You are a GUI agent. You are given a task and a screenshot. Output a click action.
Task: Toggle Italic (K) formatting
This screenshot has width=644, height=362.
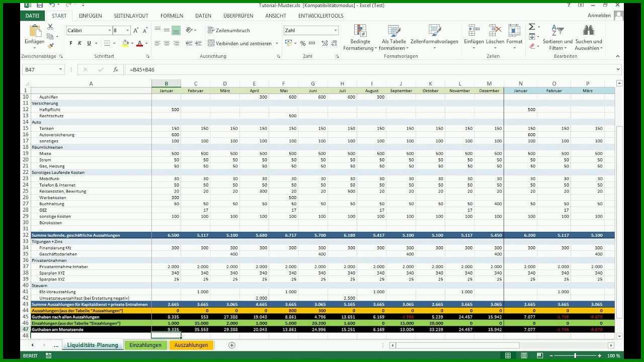[79, 44]
